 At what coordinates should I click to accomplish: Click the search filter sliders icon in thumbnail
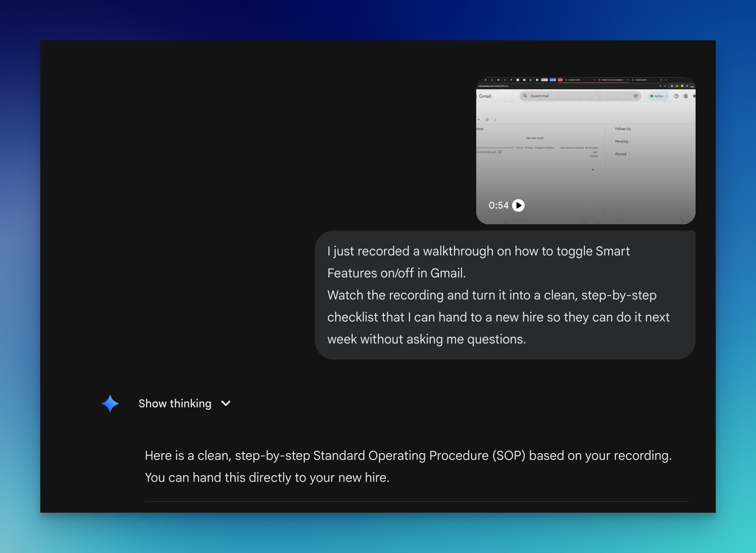636,96
